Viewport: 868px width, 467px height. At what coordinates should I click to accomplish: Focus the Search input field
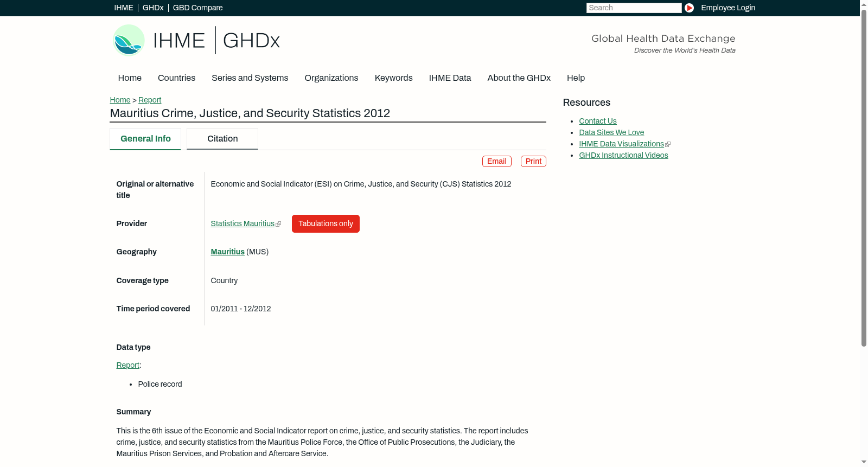point(634,8)
